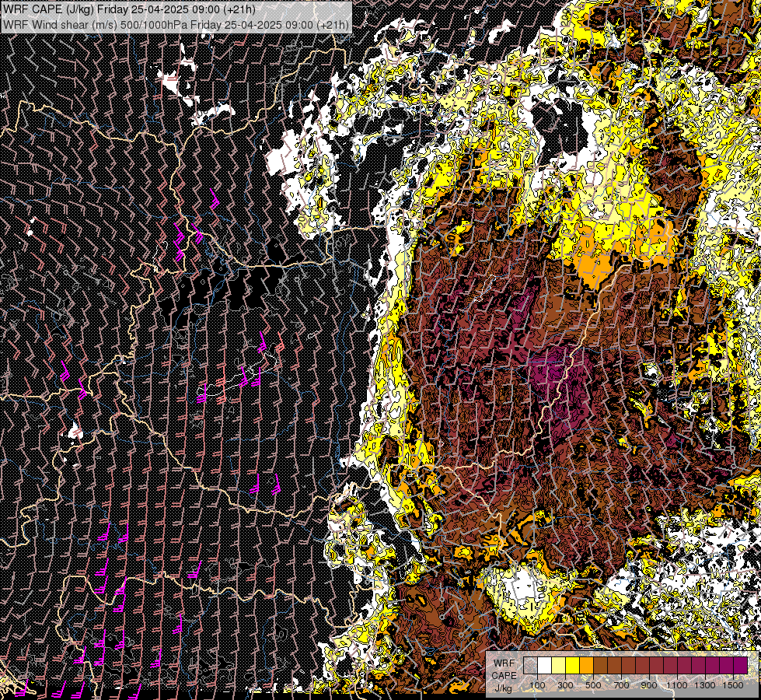761x700 pixels.
Task: Select the pale yellow legend swatch
Action: point(559,665)
